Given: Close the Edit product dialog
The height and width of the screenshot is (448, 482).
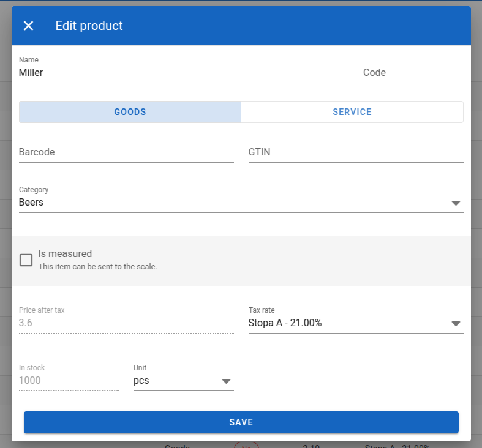Looking at the screenshot, I should click(28, 26).
